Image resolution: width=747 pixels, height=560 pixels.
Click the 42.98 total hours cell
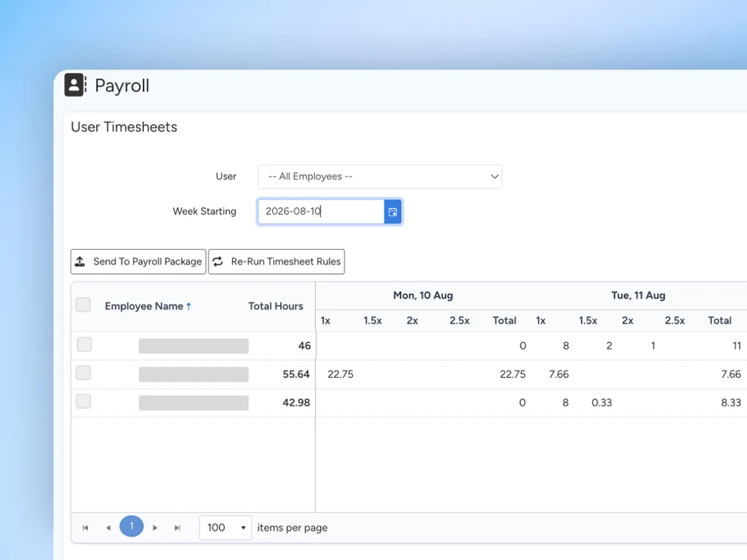point(296,403)
